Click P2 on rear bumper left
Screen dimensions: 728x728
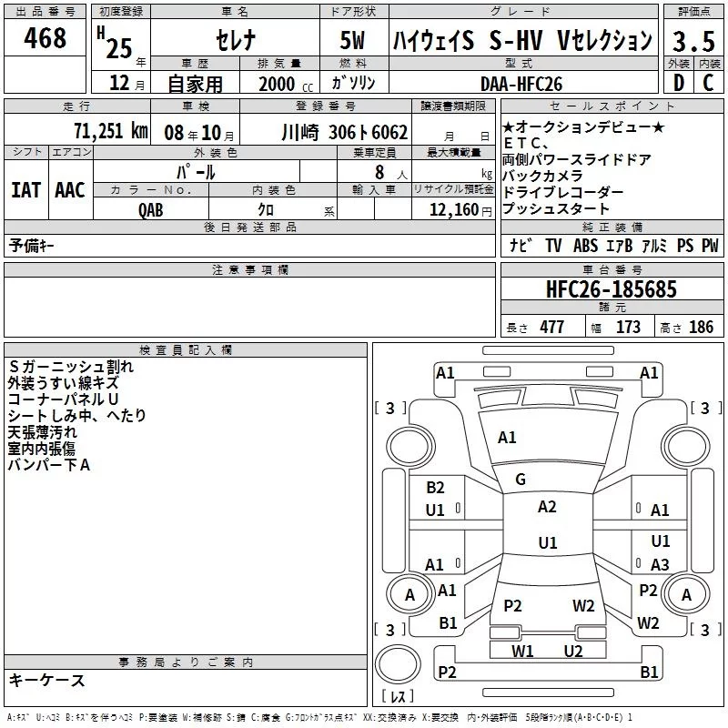[x=447, y=672]
